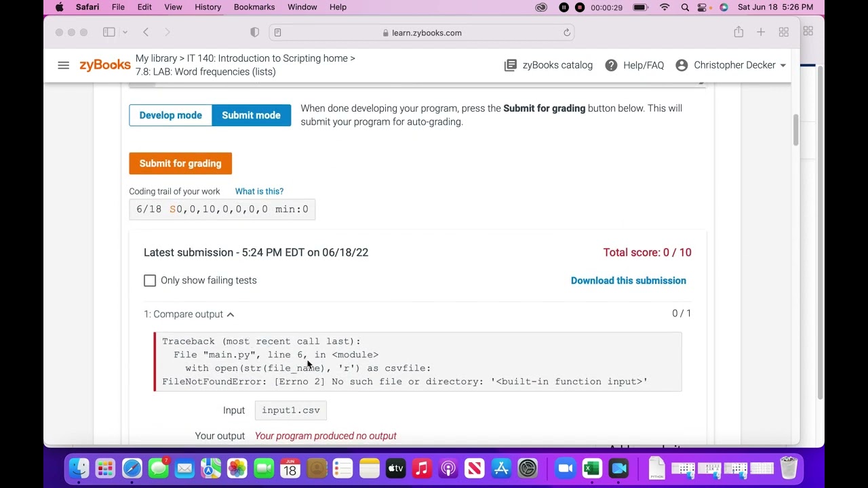Open the Bookmarks menu
This screenshot has width=868, height=488.
[x=254, y=7]
